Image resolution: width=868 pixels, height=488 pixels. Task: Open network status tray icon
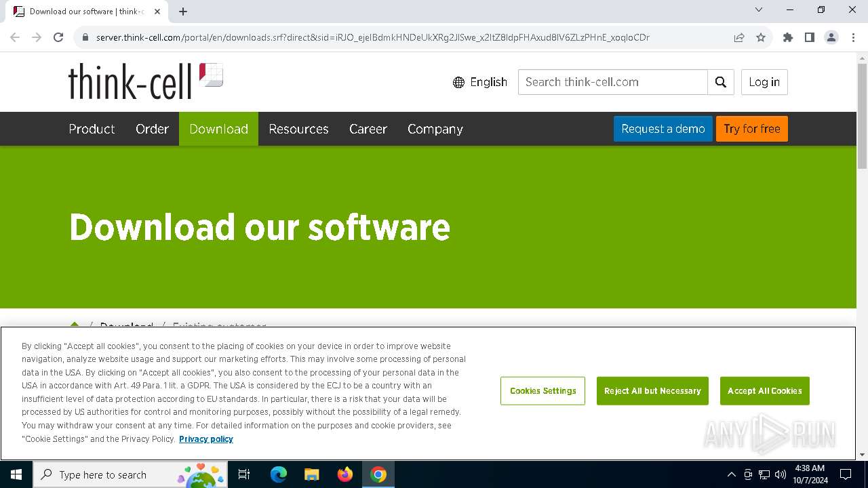pos(764,474)
